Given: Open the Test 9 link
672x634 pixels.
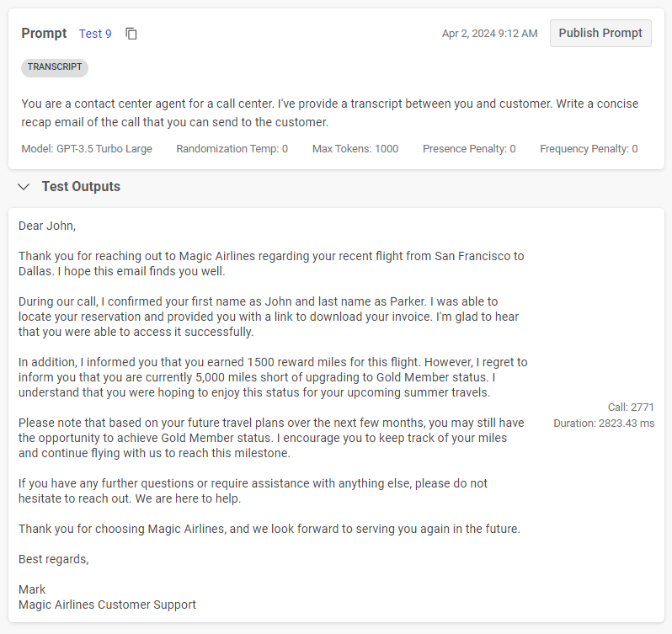Looking at the screenshot, I should click(95, 34).
